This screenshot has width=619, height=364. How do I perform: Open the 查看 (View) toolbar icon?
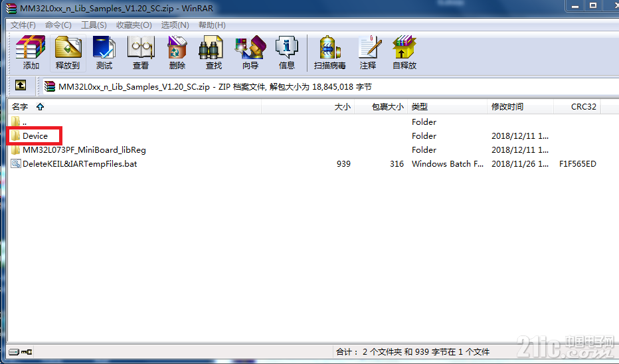click(141, 52)
